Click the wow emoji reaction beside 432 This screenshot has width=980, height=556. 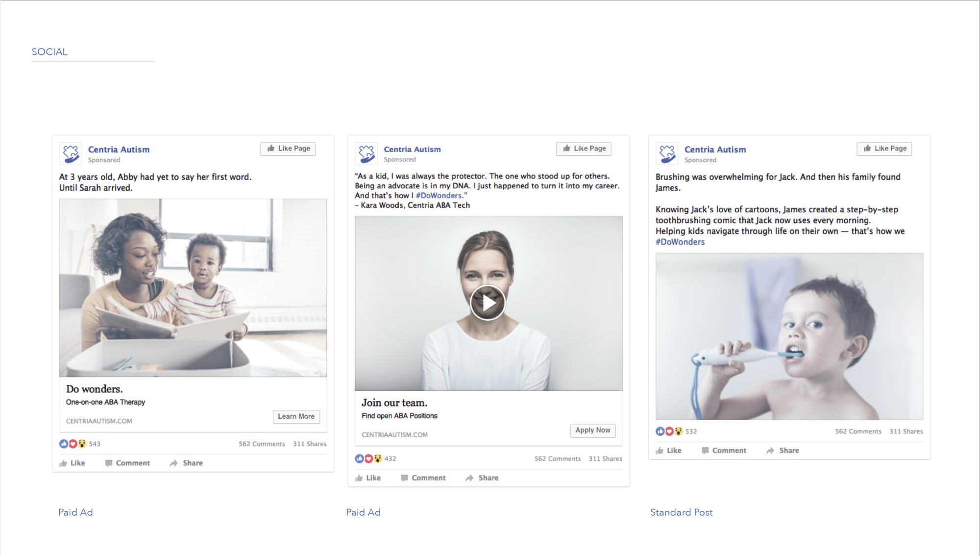tap(378, 458)
